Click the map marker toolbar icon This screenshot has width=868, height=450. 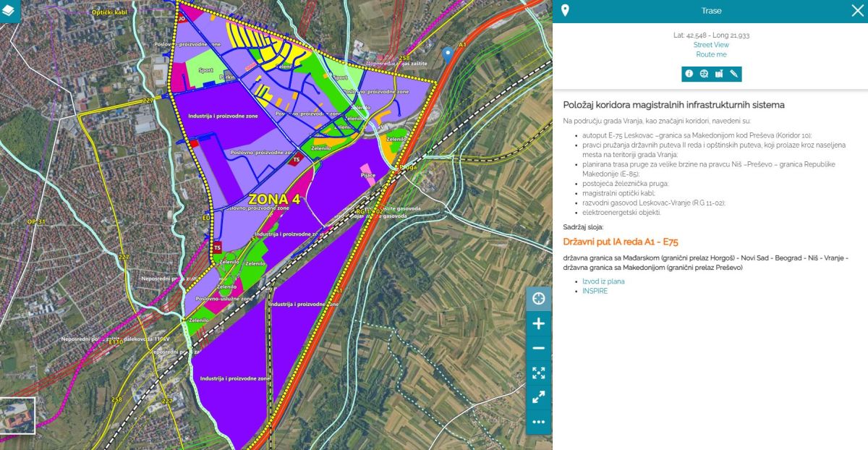719,74
